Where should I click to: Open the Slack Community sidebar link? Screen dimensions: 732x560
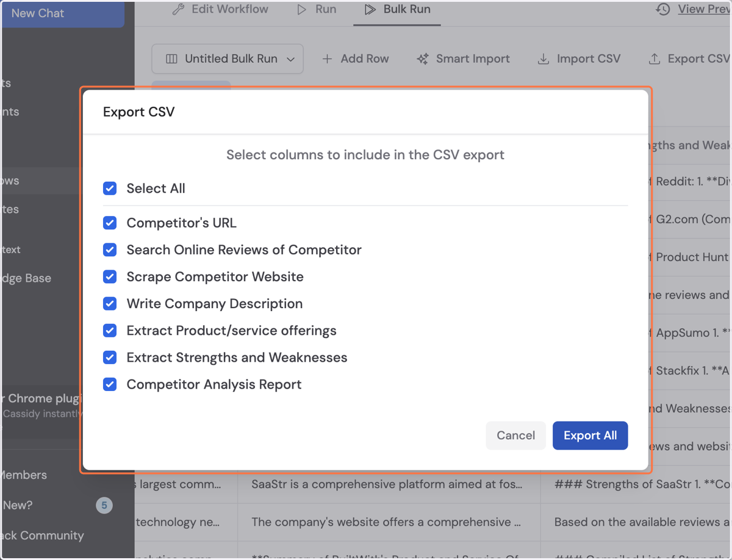[x=42, y=536]
